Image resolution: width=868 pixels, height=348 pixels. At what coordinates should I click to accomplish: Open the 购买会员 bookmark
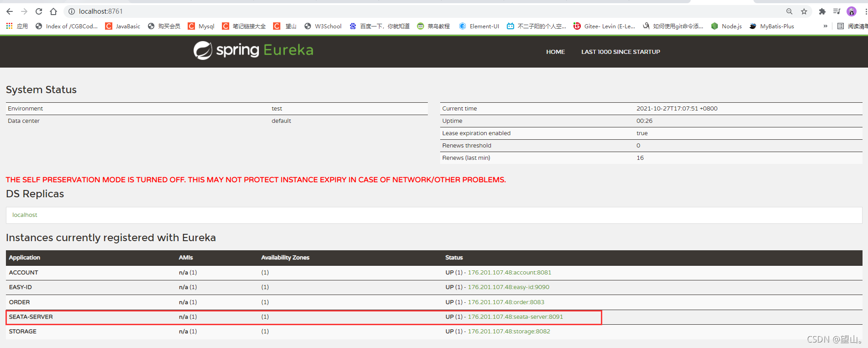click(164, 26)
